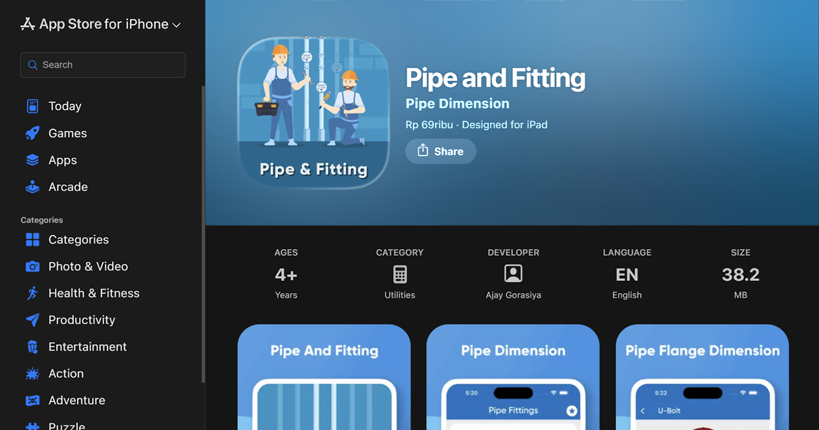Click the magnifying glass search icon
This screenshot has height=430, width=819.
coord(32,65)
